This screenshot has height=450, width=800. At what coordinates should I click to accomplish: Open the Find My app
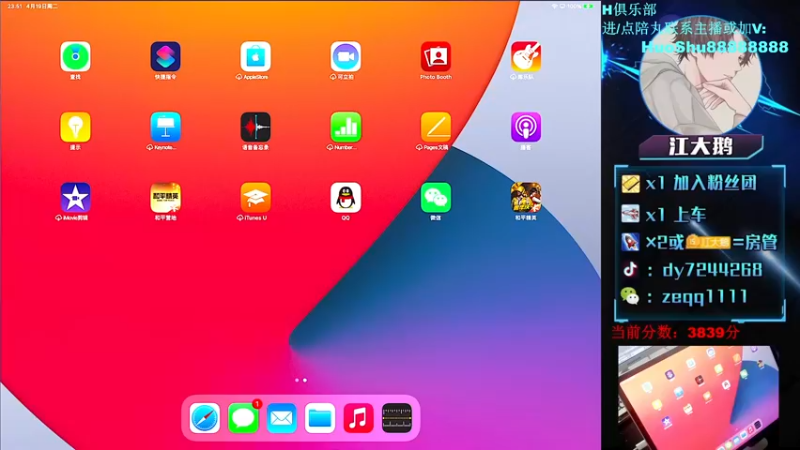click(76, 57)
